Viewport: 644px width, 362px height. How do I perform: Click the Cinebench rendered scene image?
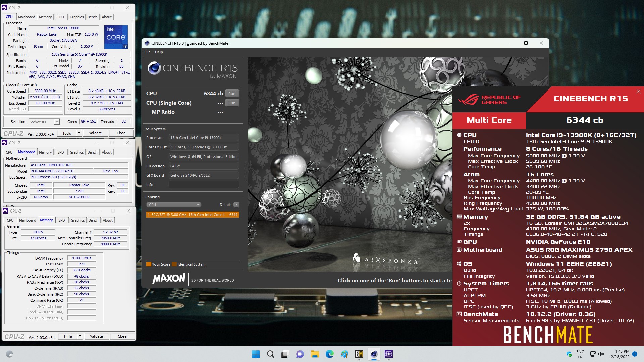click(350, 164)
